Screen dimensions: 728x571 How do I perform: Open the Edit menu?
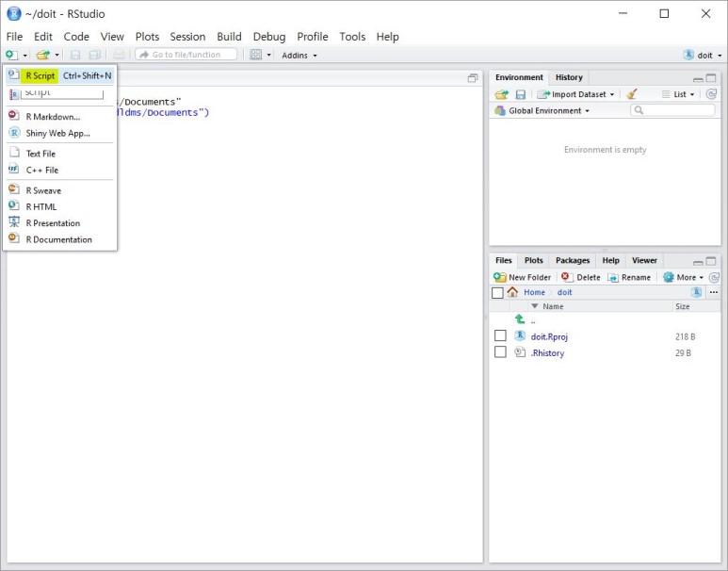43,37
